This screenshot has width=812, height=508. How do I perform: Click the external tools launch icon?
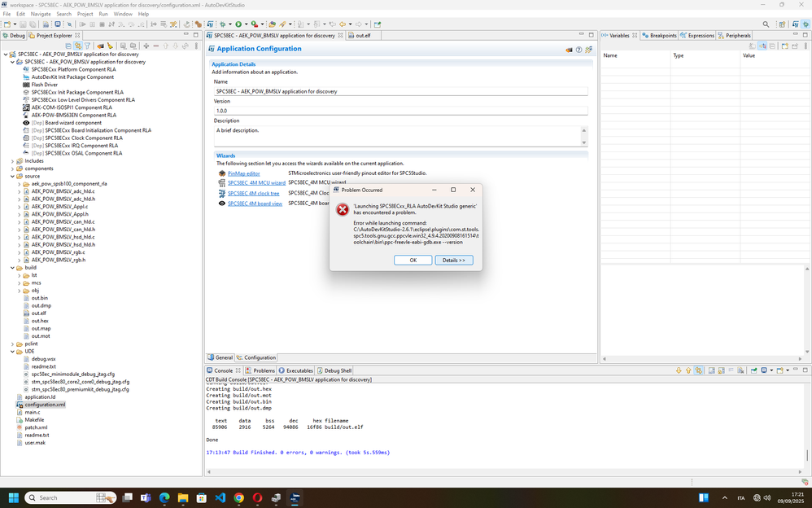click(255, 24)
